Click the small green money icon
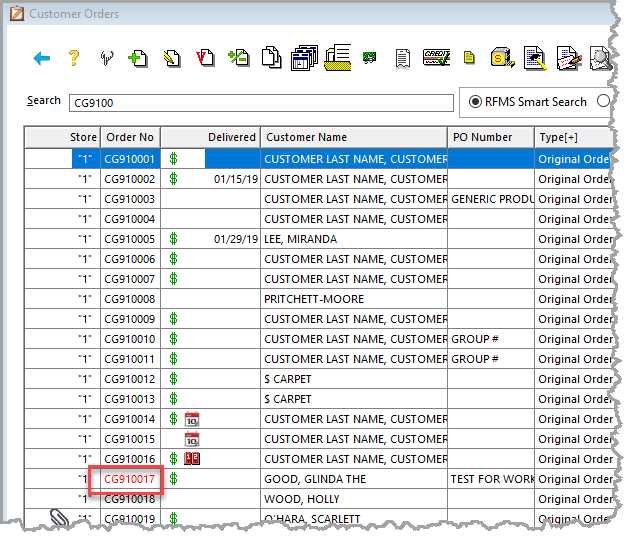This screenshot has width=629, height=540. click(x=369, y=58)
